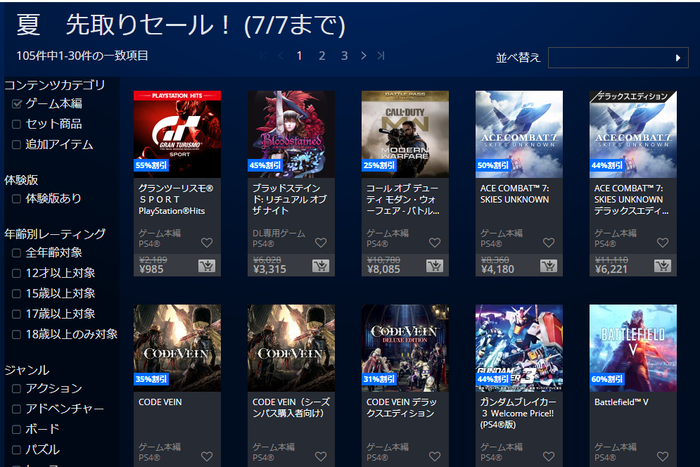Enable the セット商品 checkbox
700x467 pixels.
tap(17, 124)
